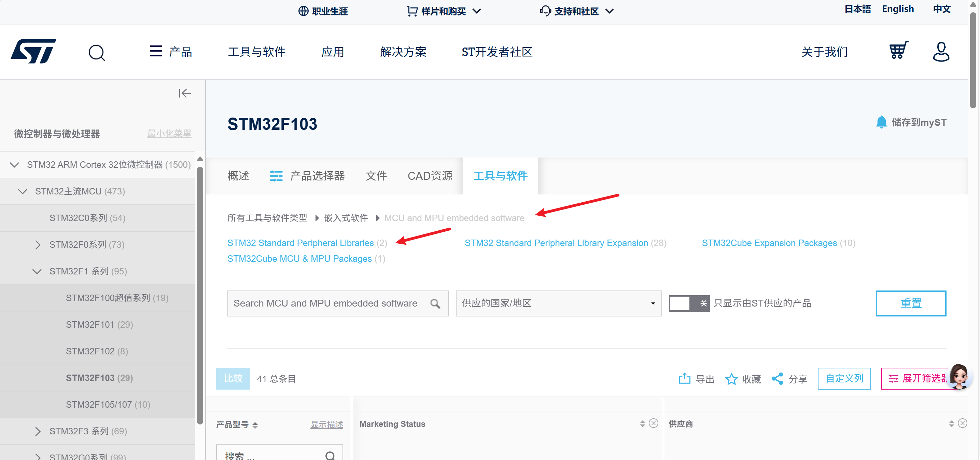Switch to the 产品选择器 tab
Screen dimensions: 980x460
307,176
